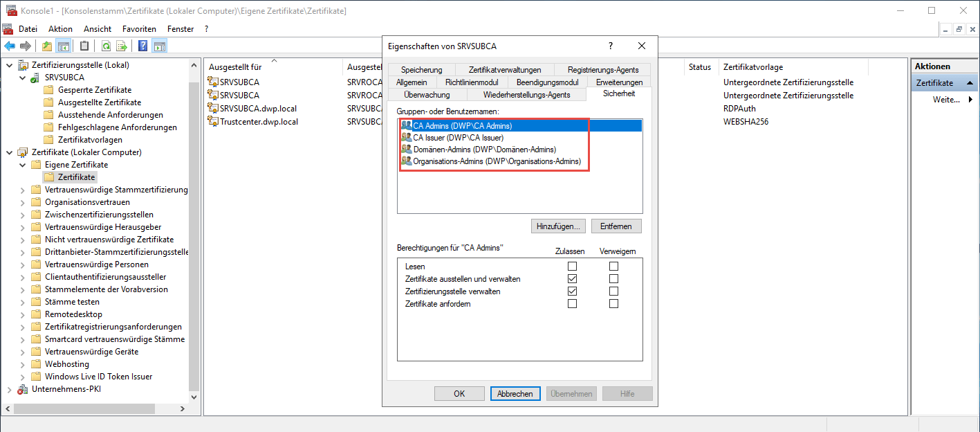Open the Aktion menu
Screen dimensions: 980x432
click(x=60, y=29)
